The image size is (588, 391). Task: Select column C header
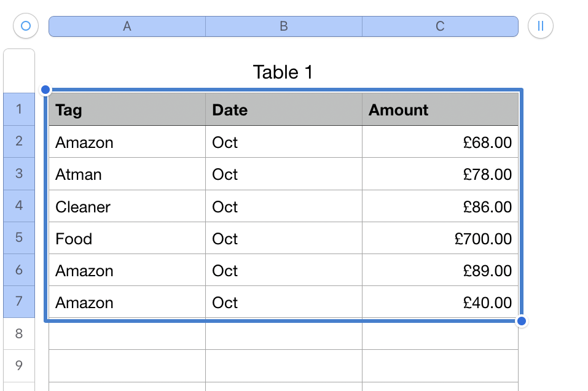pos(440,26)
